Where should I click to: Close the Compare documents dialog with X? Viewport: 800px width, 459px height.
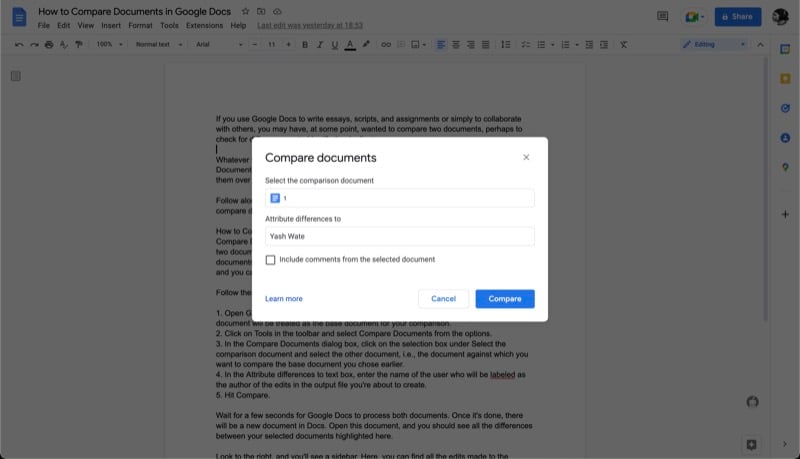coord(526,157)
